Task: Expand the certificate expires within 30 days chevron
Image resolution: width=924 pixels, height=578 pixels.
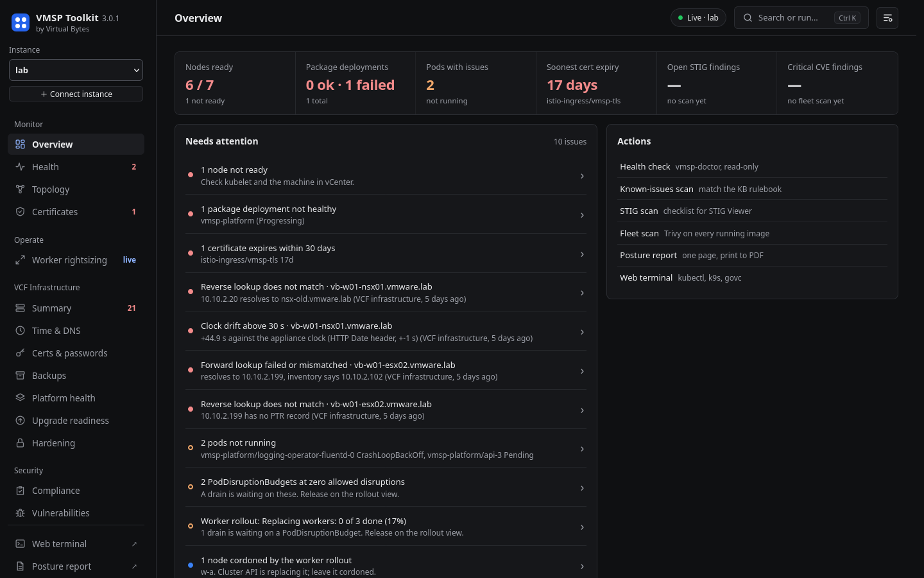Action: click(582, 254)
